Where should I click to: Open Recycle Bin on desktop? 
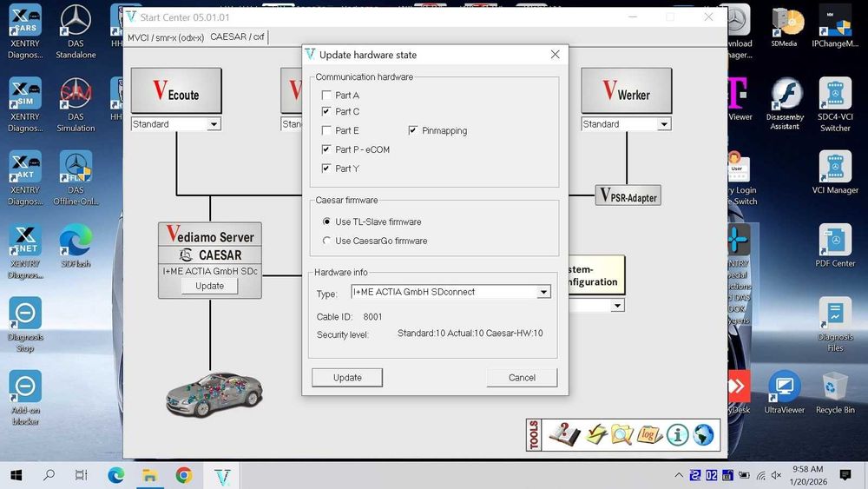[835, 392]
